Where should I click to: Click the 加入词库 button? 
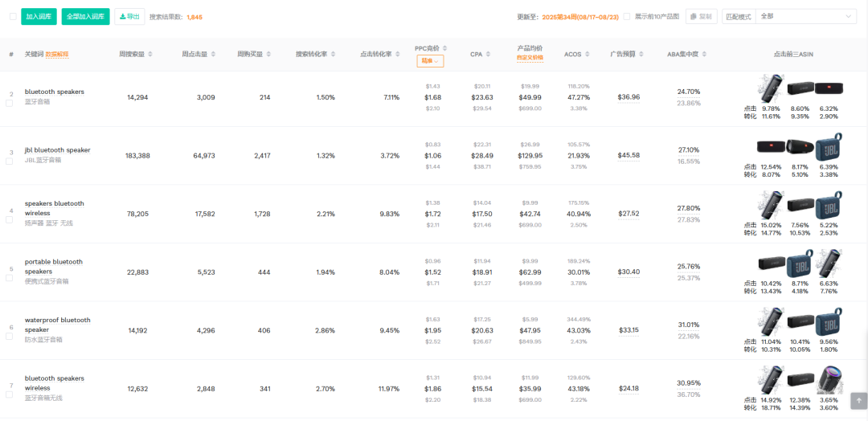click(36, 16)
